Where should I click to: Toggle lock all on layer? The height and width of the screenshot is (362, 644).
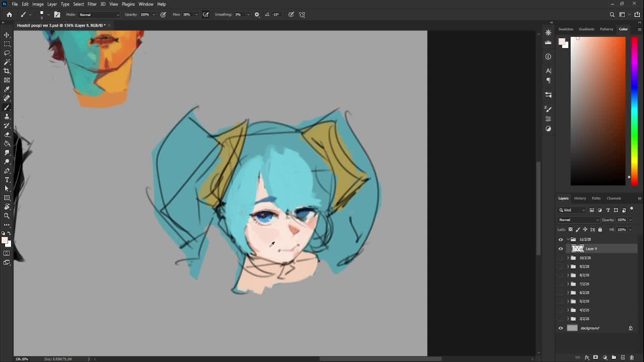click(600, 229)
